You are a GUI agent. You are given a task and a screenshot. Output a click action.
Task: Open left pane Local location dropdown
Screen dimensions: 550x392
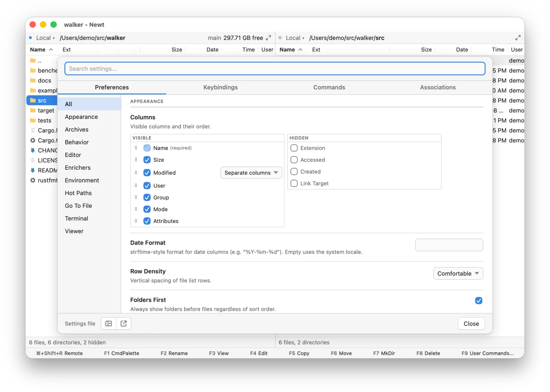(45, 38)
